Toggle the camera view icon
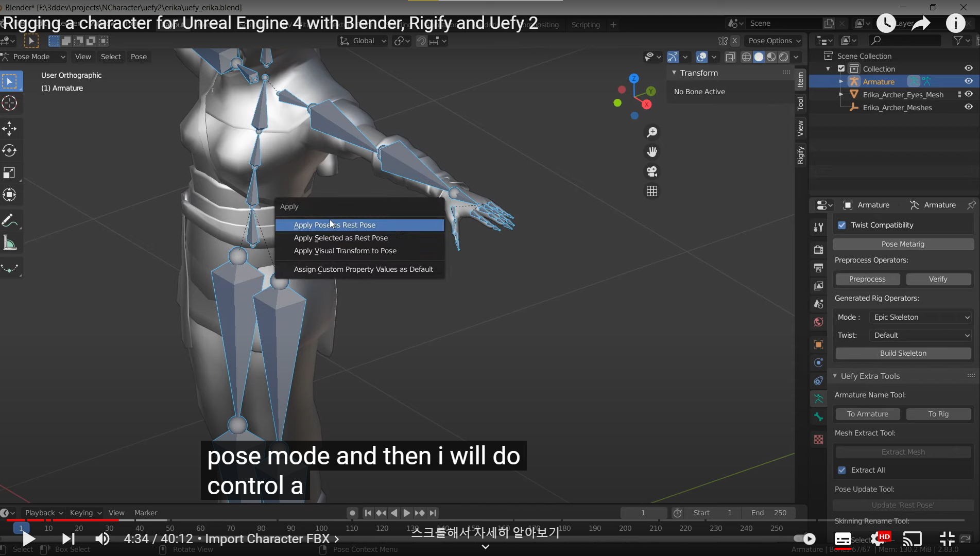This screenshot has width=980, height=556. click(652, 171)
